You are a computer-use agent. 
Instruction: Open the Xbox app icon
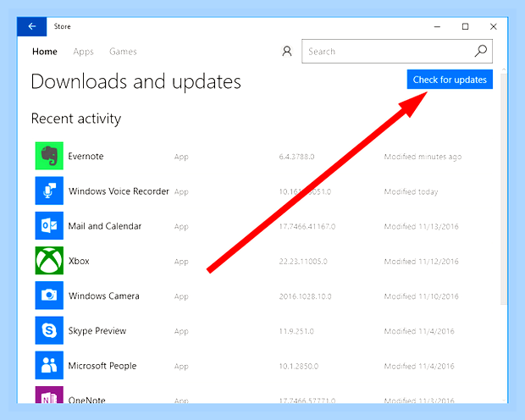click(x=49, y=261)
